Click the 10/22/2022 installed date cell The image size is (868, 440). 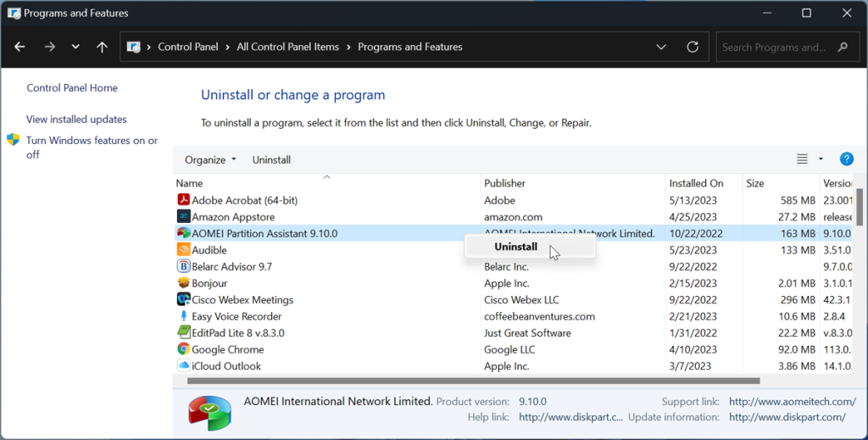click(x=697, y=233)
